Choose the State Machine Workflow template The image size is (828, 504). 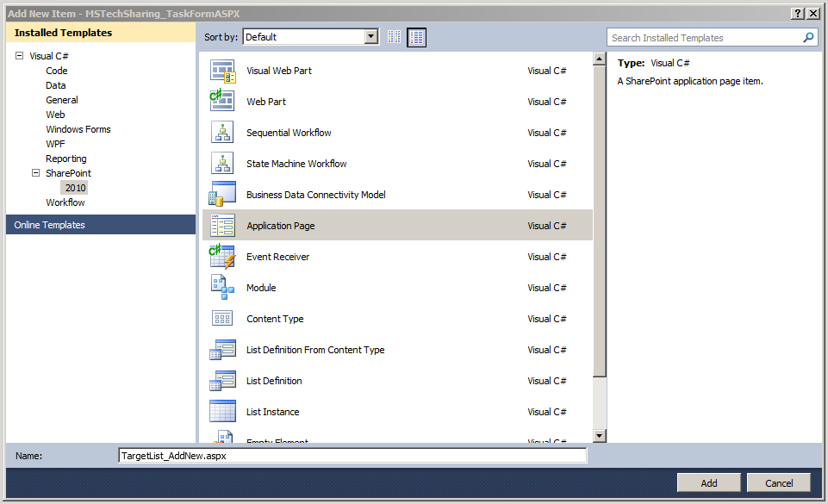(222, 163)
